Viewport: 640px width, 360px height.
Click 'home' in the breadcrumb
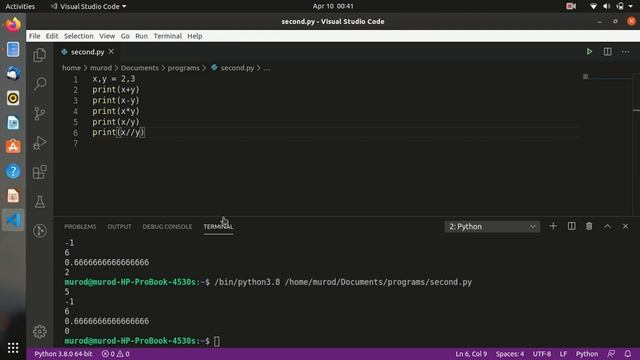(x=71, y=68)
